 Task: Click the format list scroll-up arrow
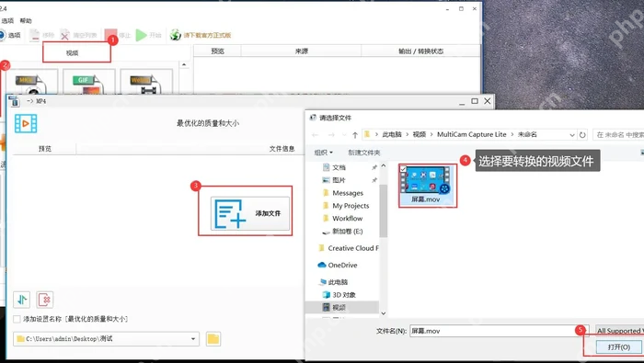[x=184, y=65]
